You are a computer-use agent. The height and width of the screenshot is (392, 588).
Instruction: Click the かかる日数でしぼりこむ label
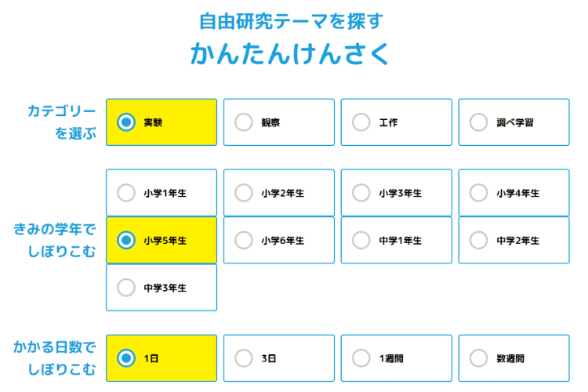[55, 358]
